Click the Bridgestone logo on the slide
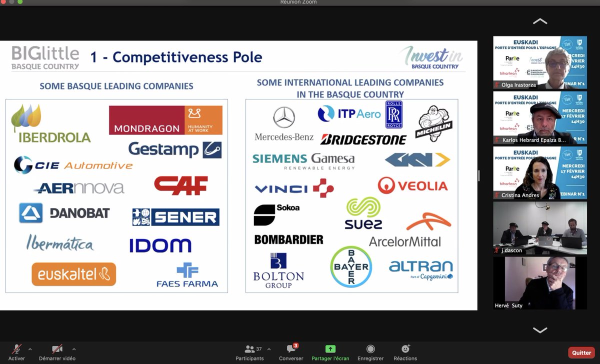 tap(364, 139)
